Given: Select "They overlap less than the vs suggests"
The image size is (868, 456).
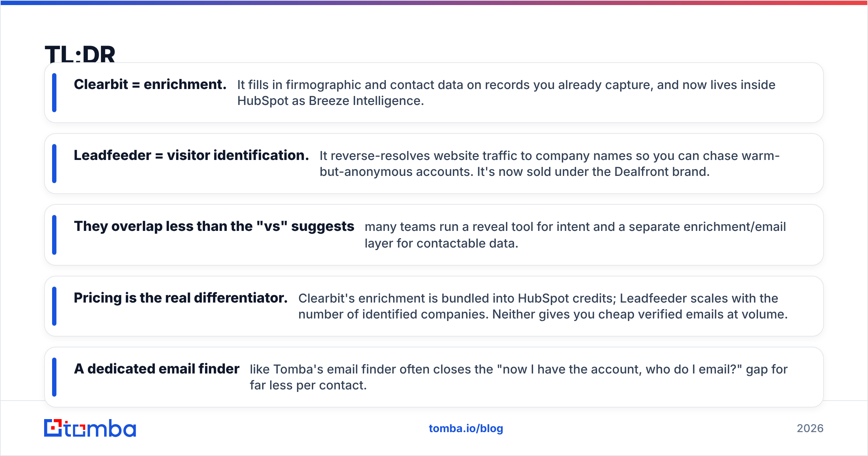Looking at the screenshot, I should [x=214, y=227].
